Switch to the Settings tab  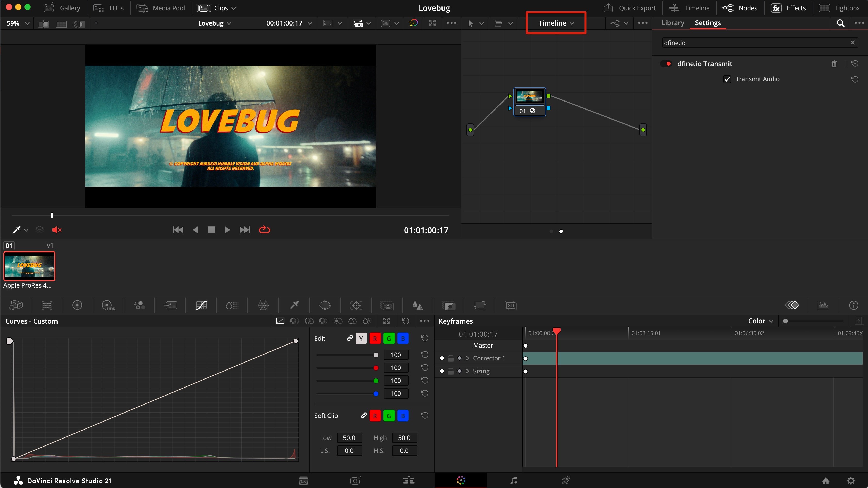point(708,23)
